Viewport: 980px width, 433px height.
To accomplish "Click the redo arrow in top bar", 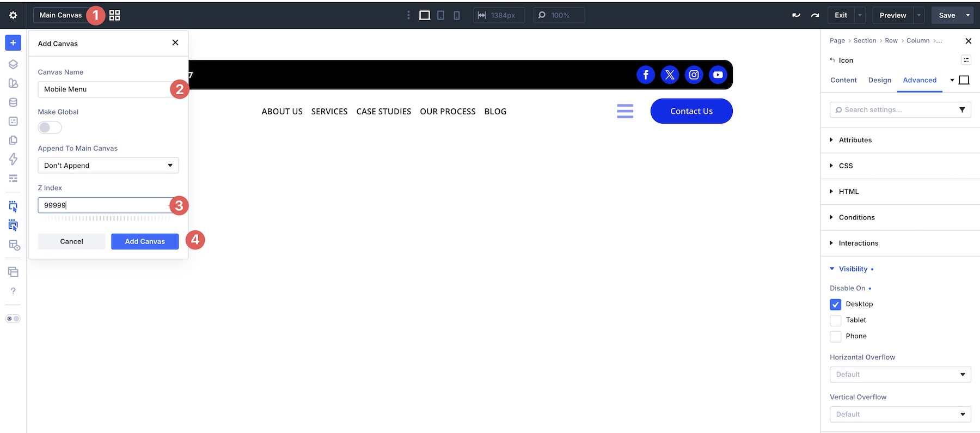I will pos(815,15).
